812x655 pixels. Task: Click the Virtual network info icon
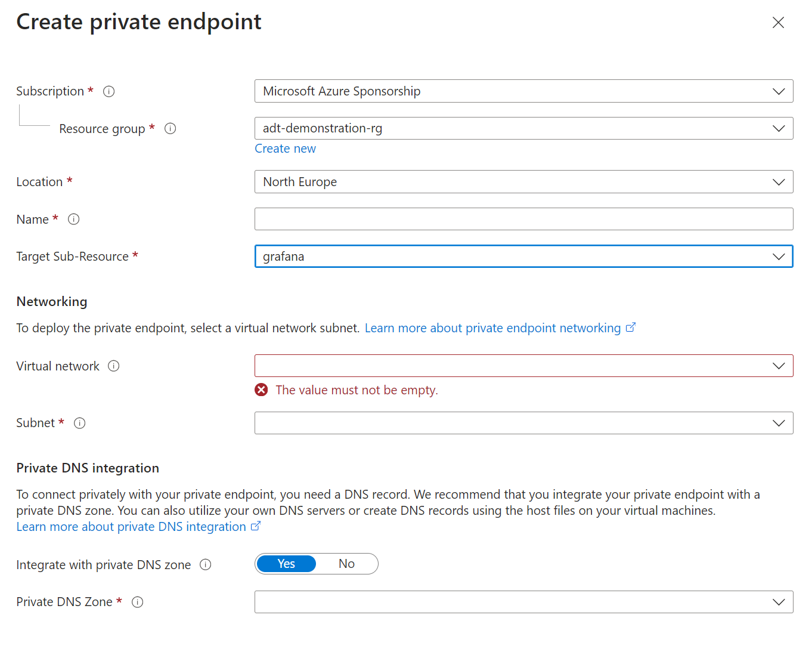tap(114, 366)
